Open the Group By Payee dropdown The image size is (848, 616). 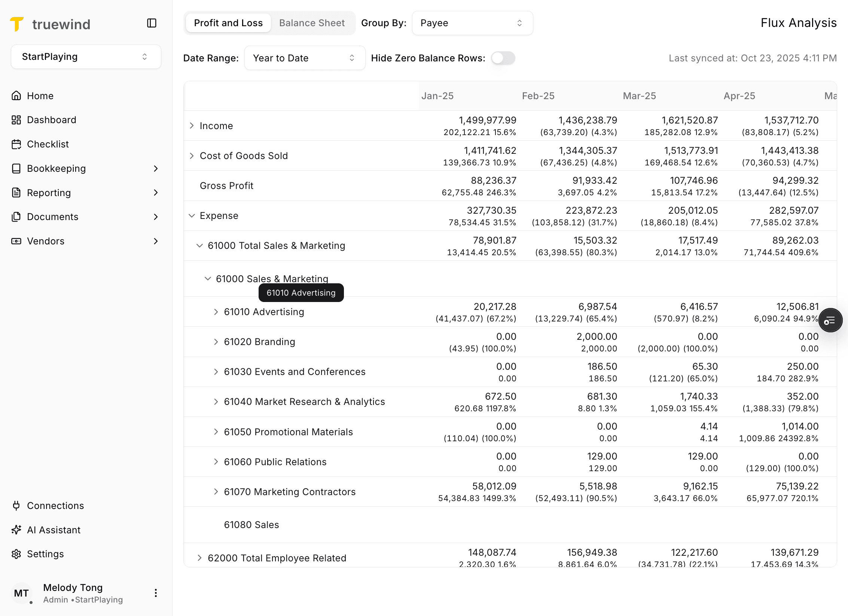[472, 23]
